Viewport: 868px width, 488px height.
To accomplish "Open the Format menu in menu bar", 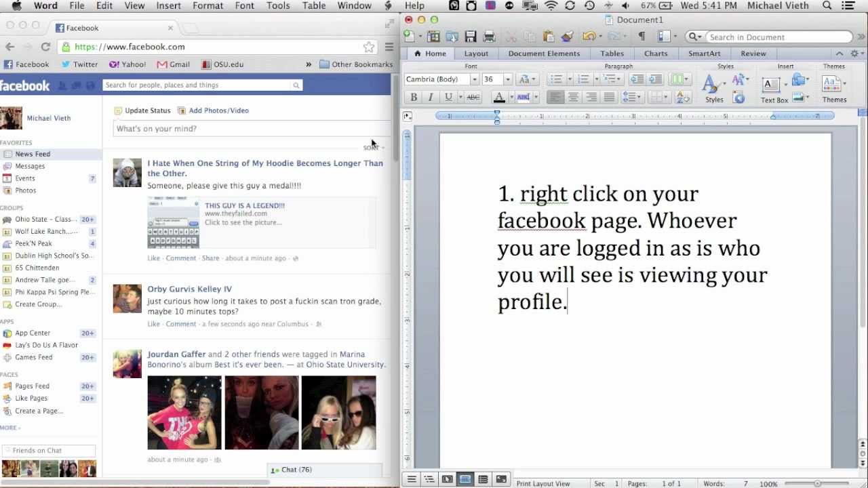I will pyautogui.click(x=208, y=5).
